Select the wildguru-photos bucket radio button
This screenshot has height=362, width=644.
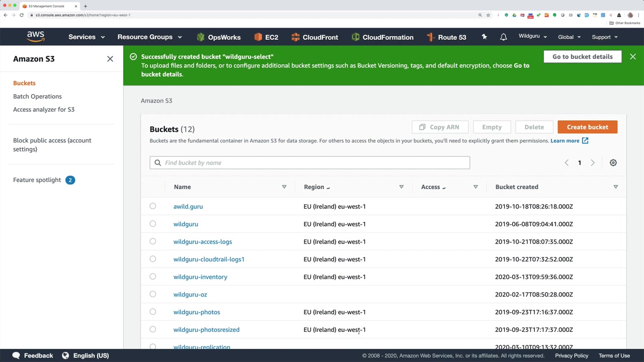point(153,312)
